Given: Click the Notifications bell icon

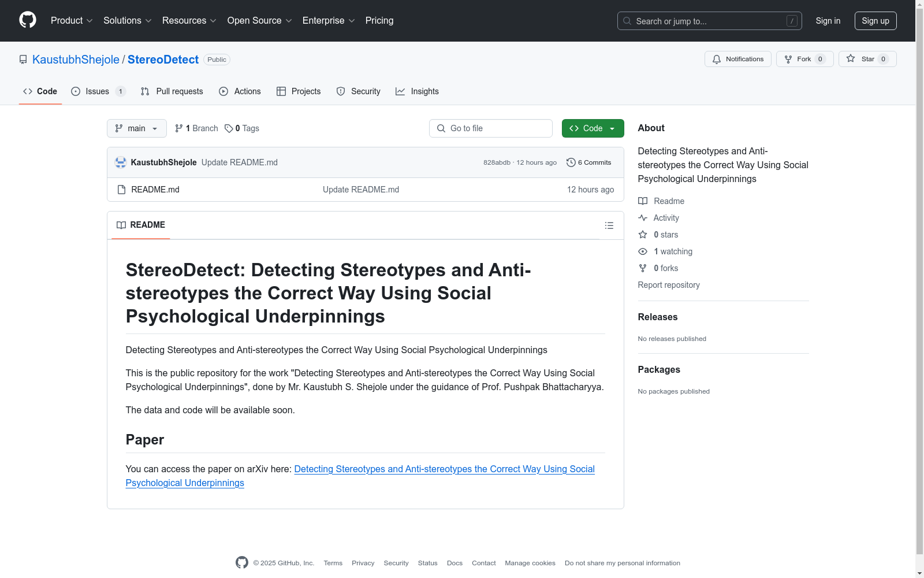Looking at the screenshot, I should (x=717, y=59).
